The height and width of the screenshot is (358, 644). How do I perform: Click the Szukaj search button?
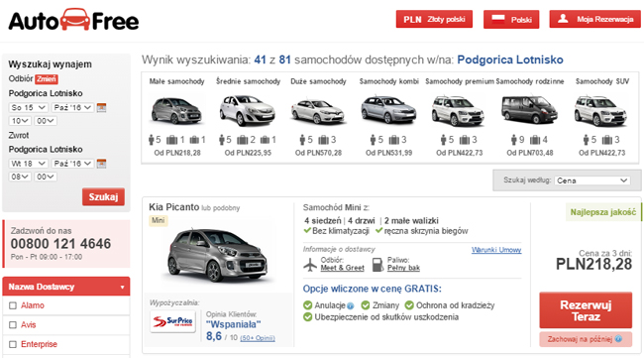coord(103,197)
